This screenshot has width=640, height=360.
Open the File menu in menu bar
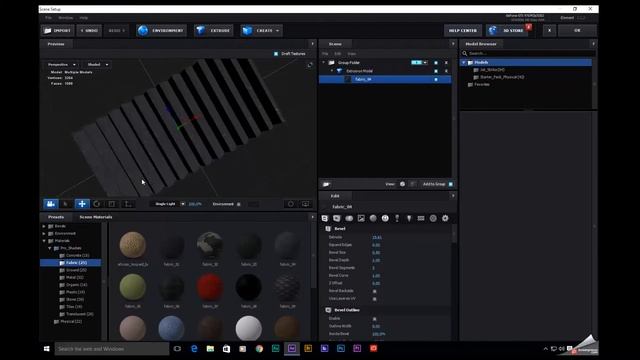pyautogui.click(x=48, y=18)
